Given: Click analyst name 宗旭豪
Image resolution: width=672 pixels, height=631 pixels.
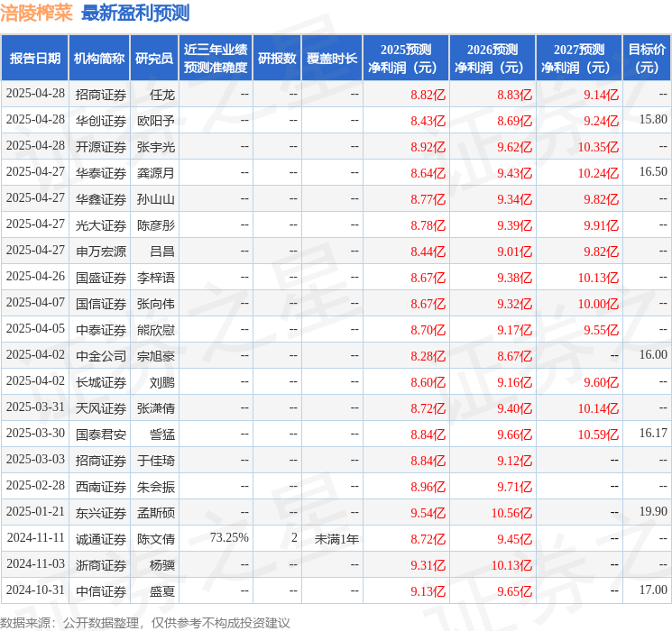Looking at the screenshot, I should point(155,356).
